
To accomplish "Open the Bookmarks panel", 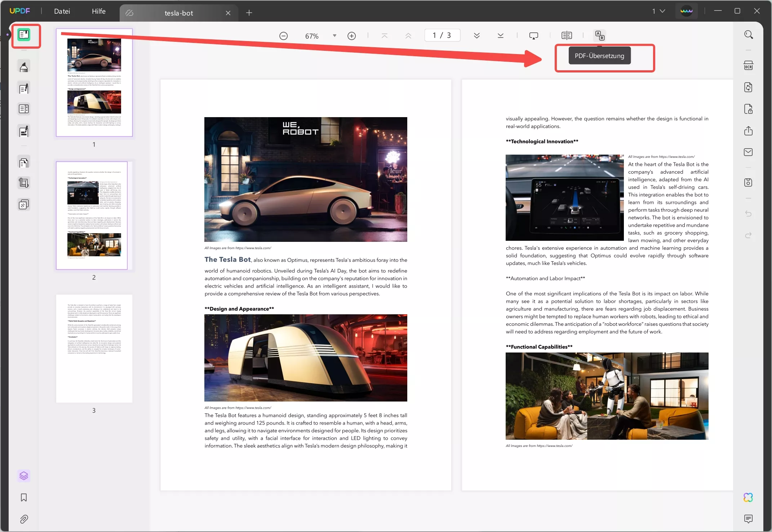I will point(24,498).
